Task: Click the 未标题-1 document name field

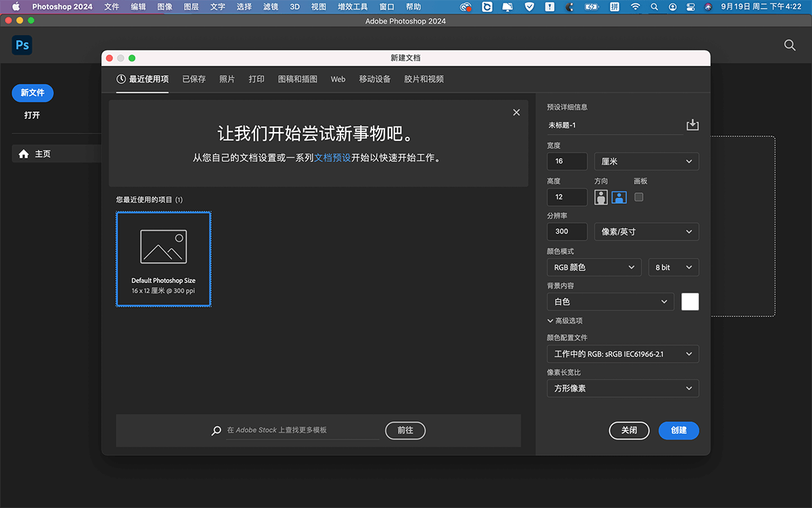Action: 615,125
